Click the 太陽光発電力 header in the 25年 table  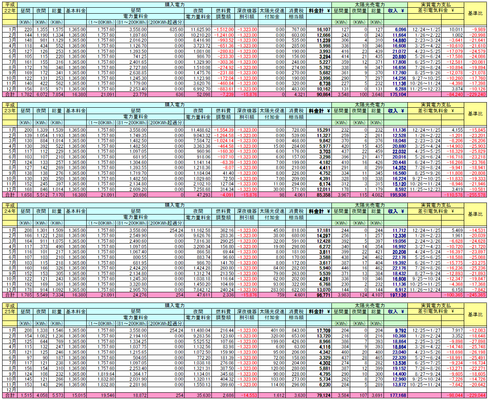pyautogui.click(x=369, y=305)
